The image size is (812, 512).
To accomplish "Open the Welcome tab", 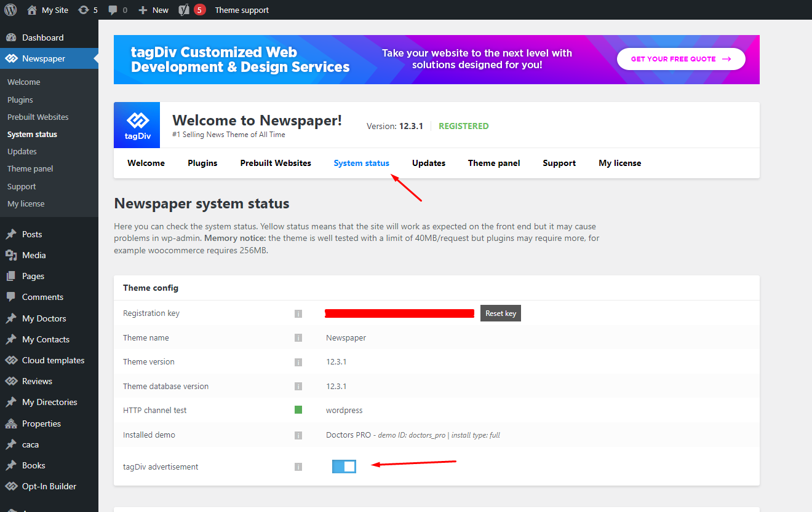I will [x=146, y=163].
